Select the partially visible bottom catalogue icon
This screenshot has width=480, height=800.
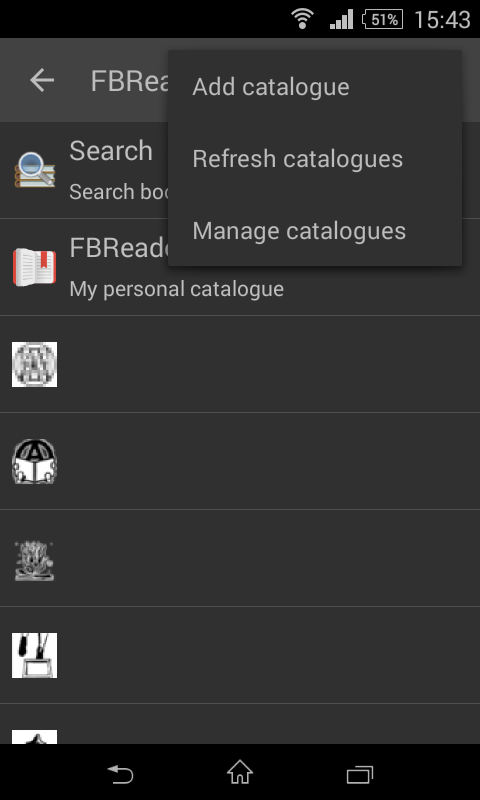coord(34,737)
